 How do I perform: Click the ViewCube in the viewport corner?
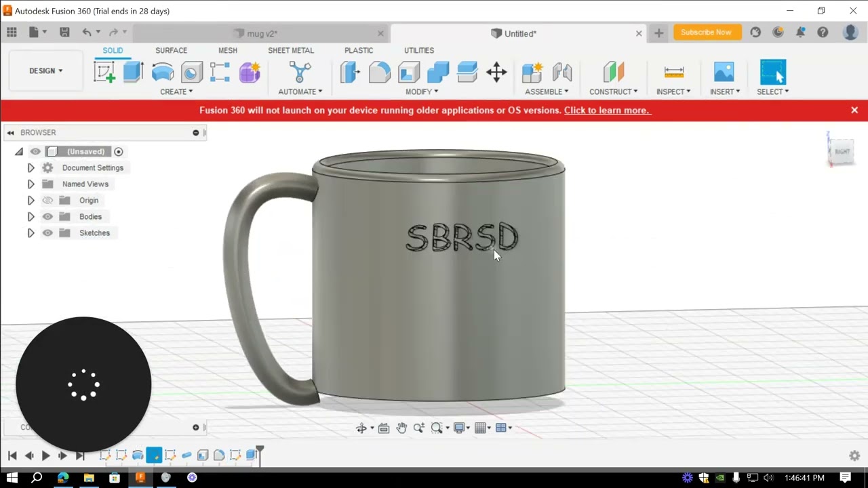tap(842, 150)
